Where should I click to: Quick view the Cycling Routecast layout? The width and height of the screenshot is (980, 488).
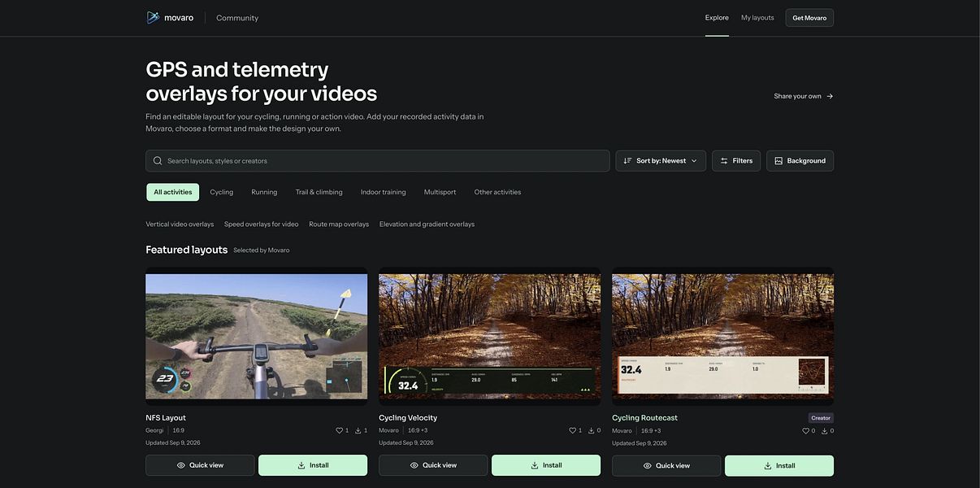(x=666, y=466)
